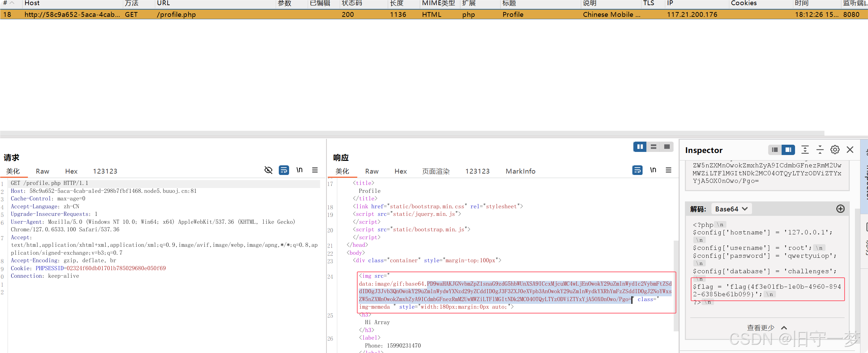868x353 pixels.
Task: Sort history by 状态码 column
Action: pos(363,3)
